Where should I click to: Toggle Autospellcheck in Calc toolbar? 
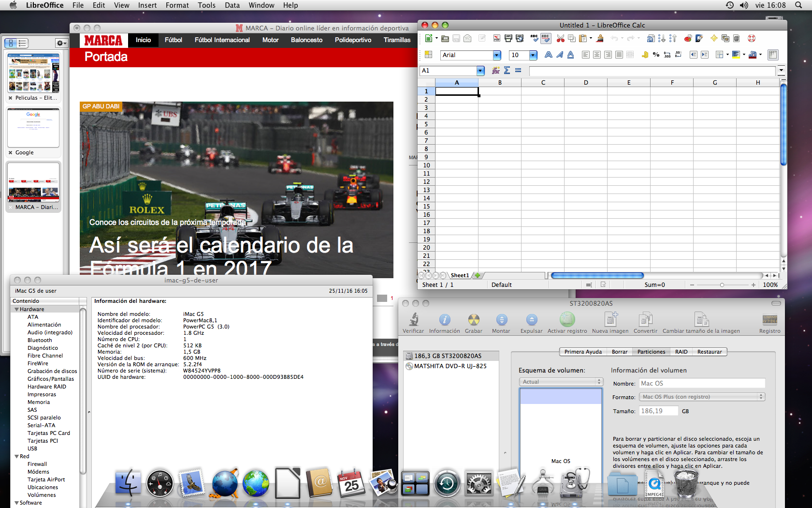click(x=545, y=38)
